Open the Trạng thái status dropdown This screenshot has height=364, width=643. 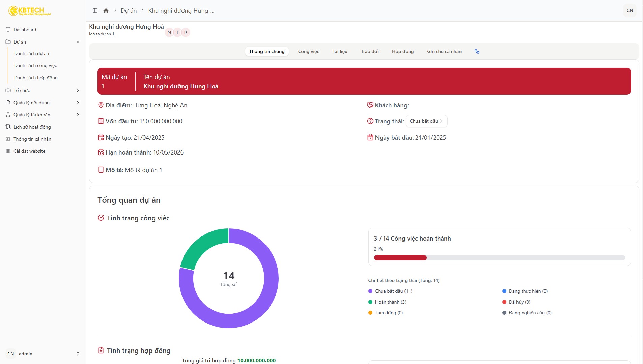coord(426,121)
